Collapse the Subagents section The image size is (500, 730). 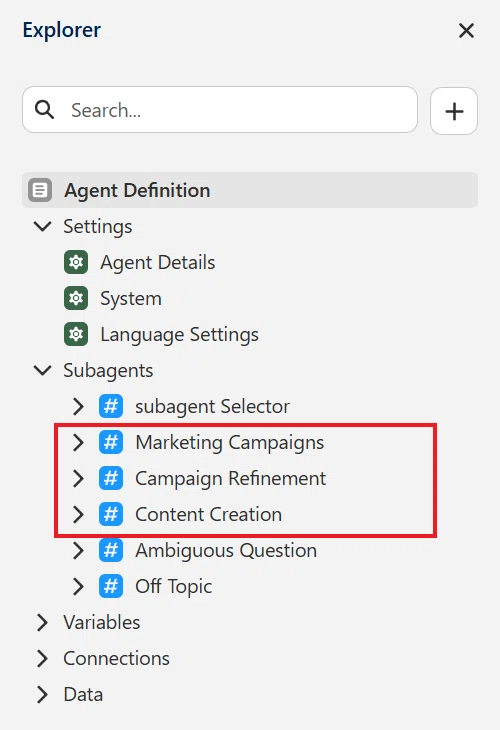pos(43,370)
